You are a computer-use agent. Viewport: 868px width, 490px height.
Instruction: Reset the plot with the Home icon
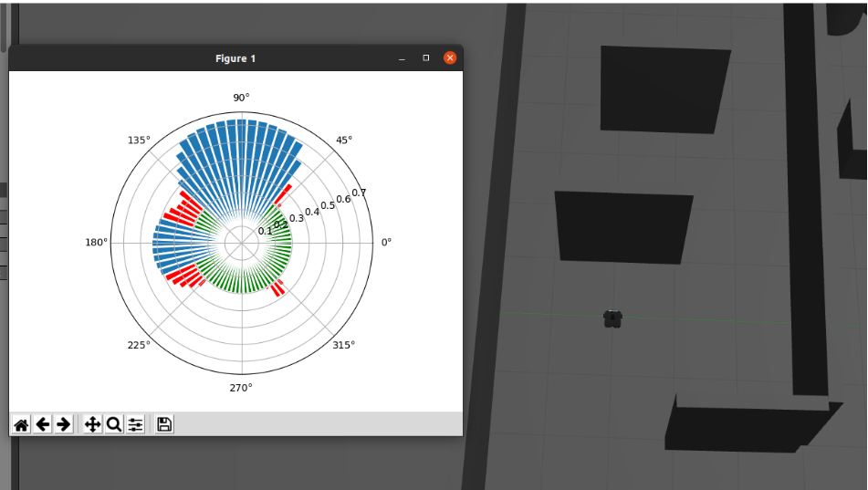(x=21, y=424)
